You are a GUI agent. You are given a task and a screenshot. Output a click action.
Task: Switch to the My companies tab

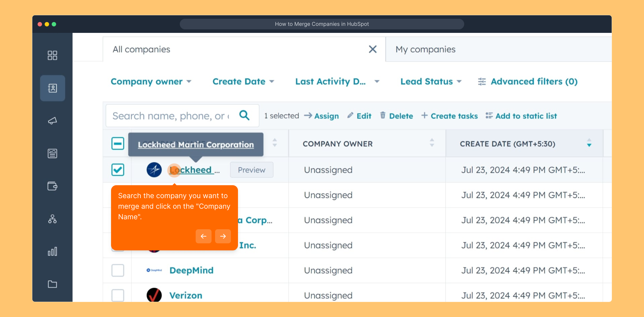425,49
